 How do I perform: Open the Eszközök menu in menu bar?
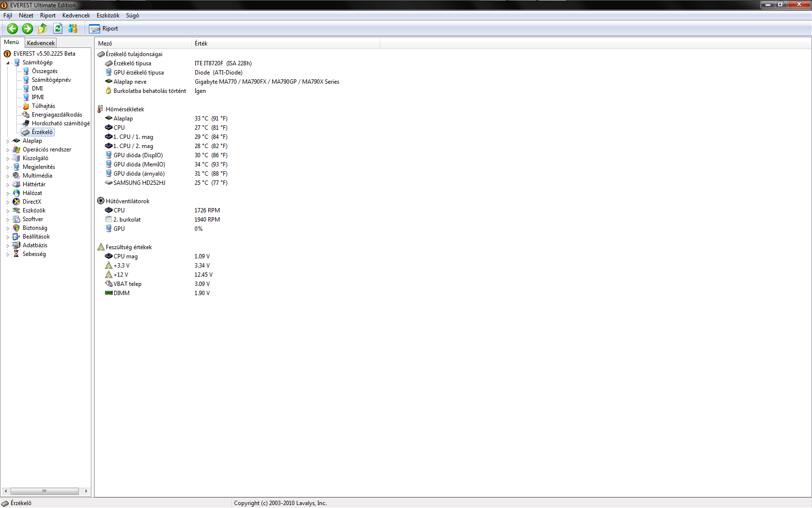(x=108, y=15)
